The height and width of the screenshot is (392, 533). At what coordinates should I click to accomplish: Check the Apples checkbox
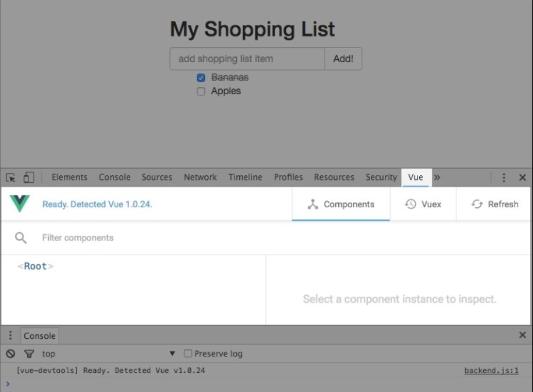201,91
